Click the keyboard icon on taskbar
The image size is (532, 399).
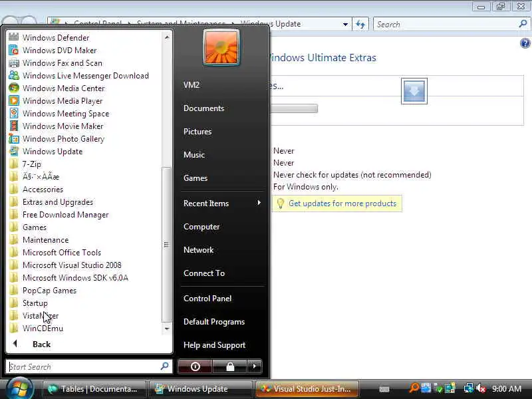(x=384, y=389)
